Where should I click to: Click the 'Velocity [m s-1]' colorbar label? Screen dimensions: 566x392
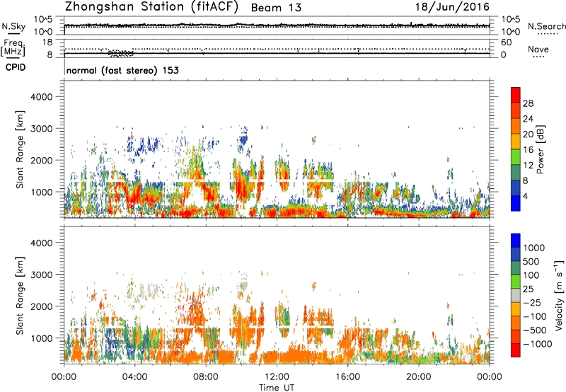[559, 295]
